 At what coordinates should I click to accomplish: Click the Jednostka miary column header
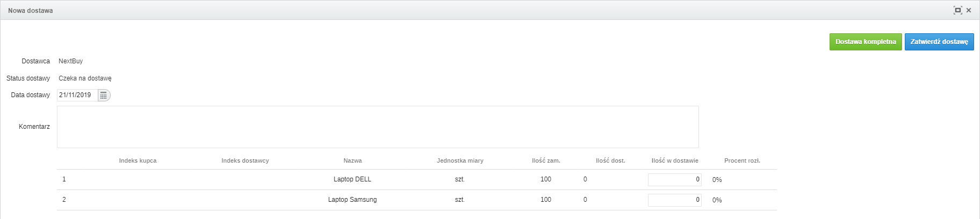[x=460, y=160]
